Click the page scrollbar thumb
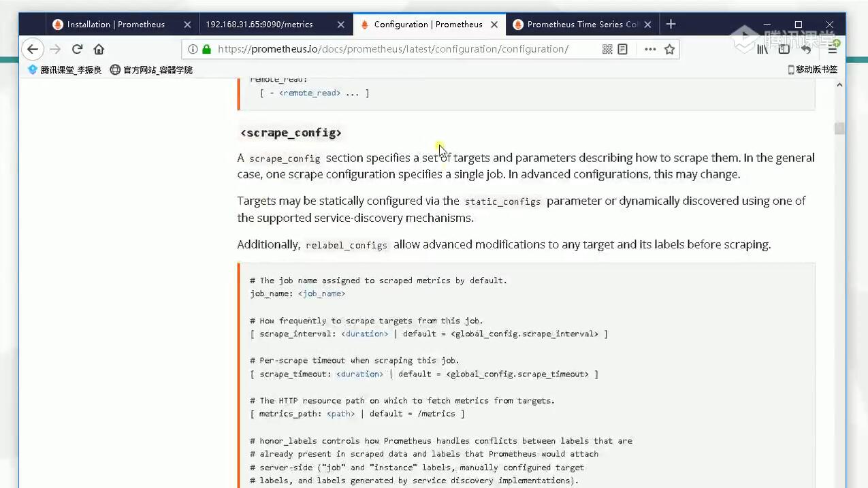Viewport: 868px width, 488px height. [x=839, y=129]
